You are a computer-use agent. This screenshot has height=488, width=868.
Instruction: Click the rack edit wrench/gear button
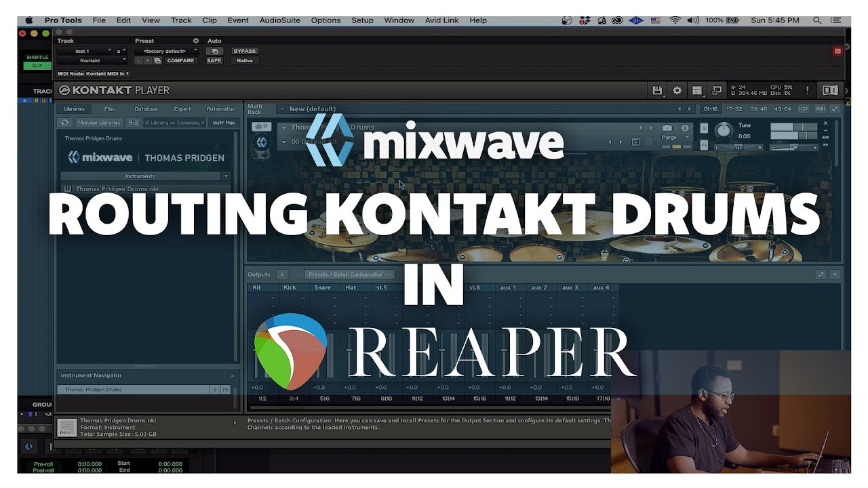coord(260,127)
